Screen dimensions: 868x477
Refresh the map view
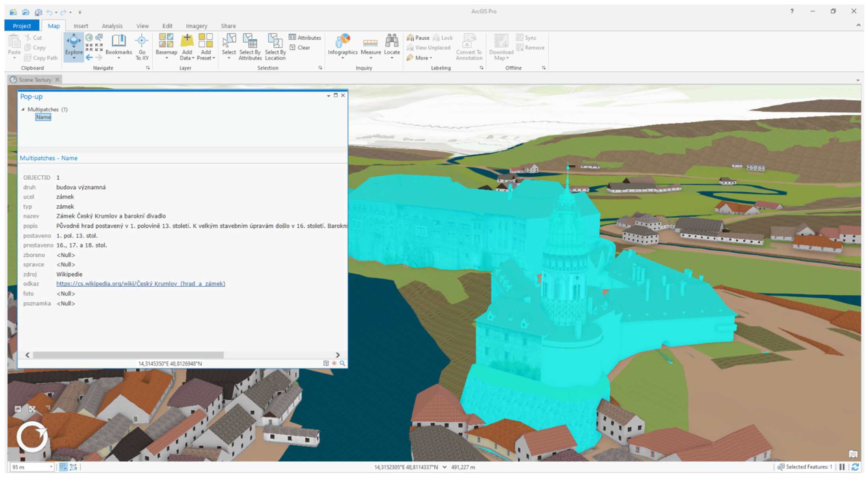[x=855, y=467]
